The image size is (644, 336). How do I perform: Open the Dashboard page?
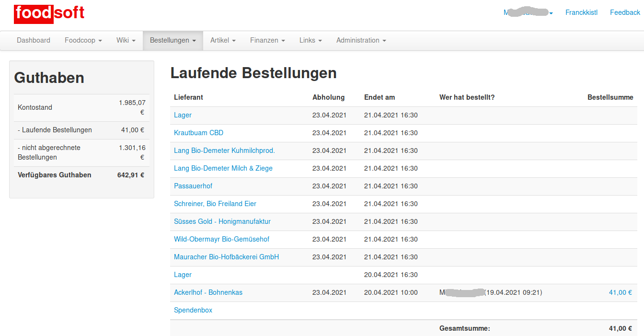34,40
